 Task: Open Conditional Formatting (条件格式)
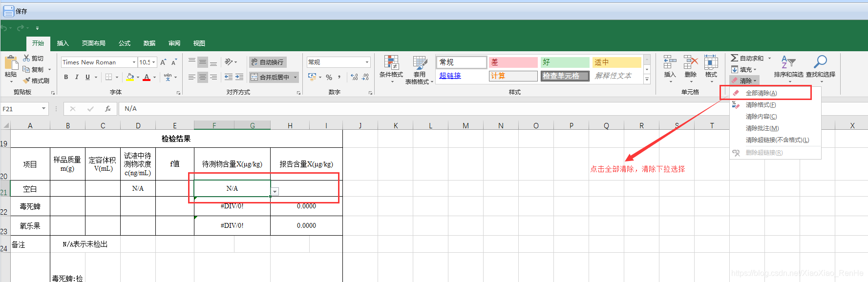pos(391,69)
